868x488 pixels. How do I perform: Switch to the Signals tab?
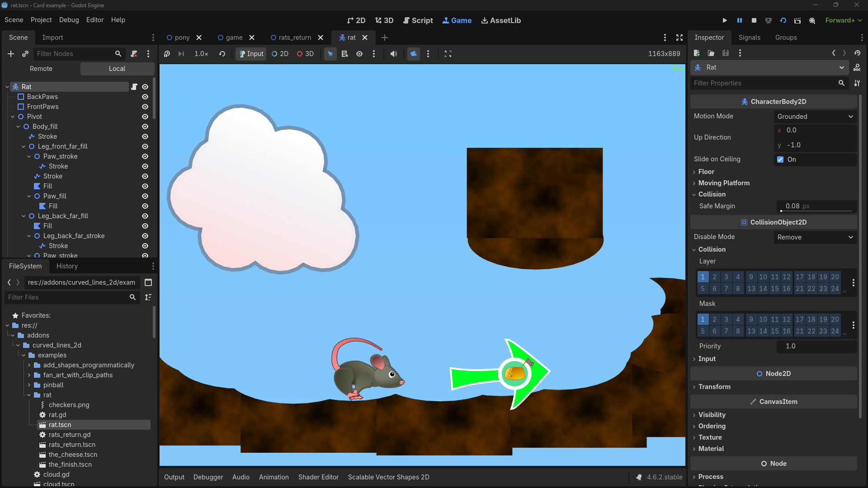(x=749, y=38)
